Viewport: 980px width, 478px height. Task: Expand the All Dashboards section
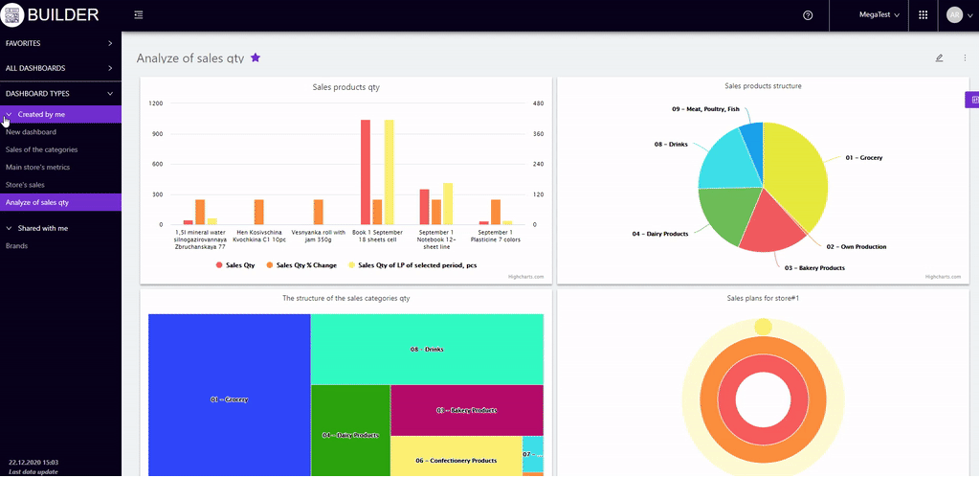point(59,68)
